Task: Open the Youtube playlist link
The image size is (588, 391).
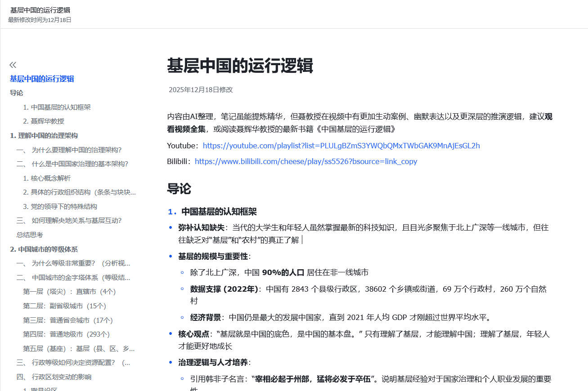Action: (341, 146)
